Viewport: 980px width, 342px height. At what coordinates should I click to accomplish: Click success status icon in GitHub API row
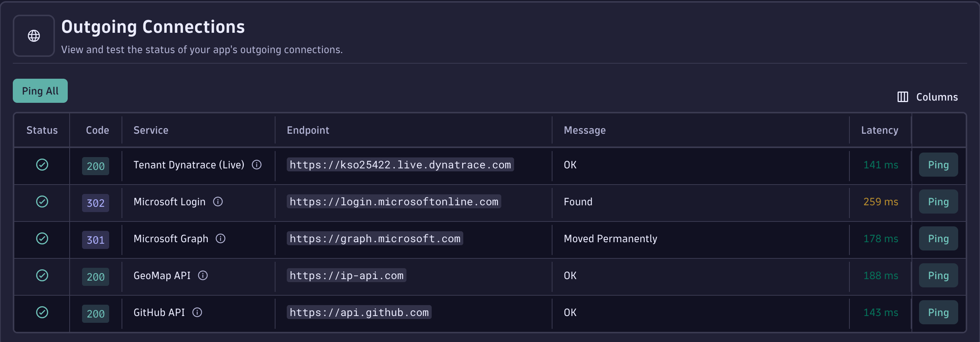click(42, 312)
